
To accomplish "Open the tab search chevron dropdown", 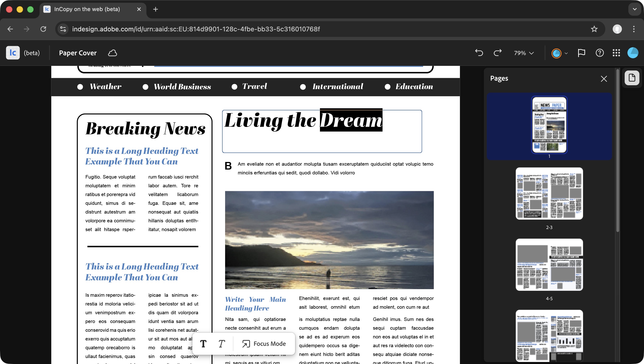I will pyautogui.click(x=635, y=9).
